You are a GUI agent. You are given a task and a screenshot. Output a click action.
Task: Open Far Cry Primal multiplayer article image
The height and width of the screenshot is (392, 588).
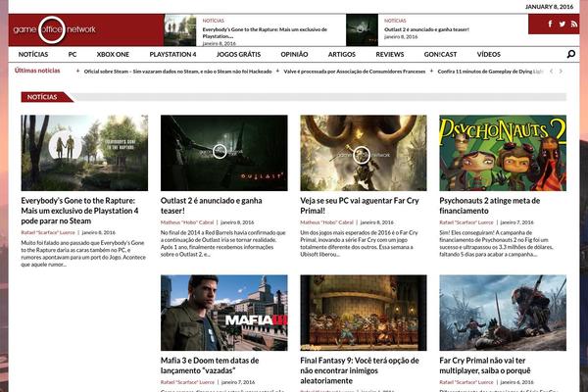503,313
